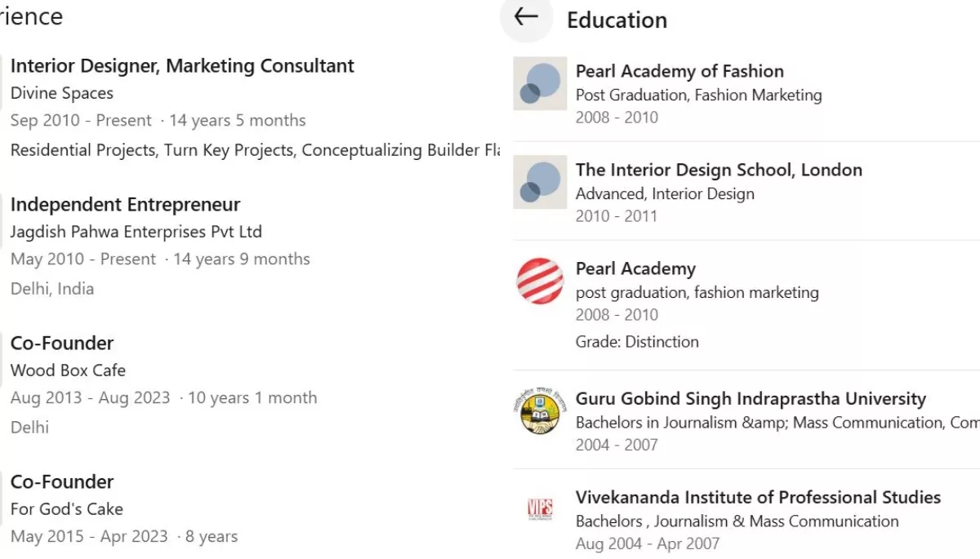Open Pearl Academy of Fashion placeholder logo
The image size is (980, 559).
coord(540,83)
